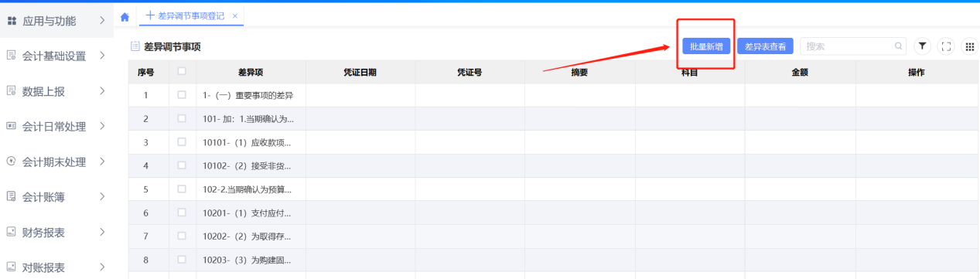Screen dimensions: 980x279
Task: Select the 10203-（3）为购建固... cell
Action: click(x=251, y=260)
